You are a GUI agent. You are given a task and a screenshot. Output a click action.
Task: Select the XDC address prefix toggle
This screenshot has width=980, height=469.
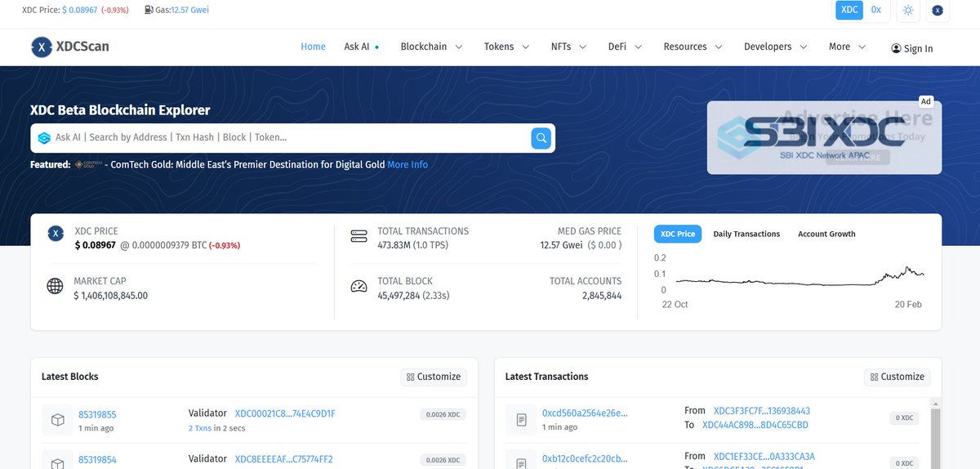(x=849, y=10)
